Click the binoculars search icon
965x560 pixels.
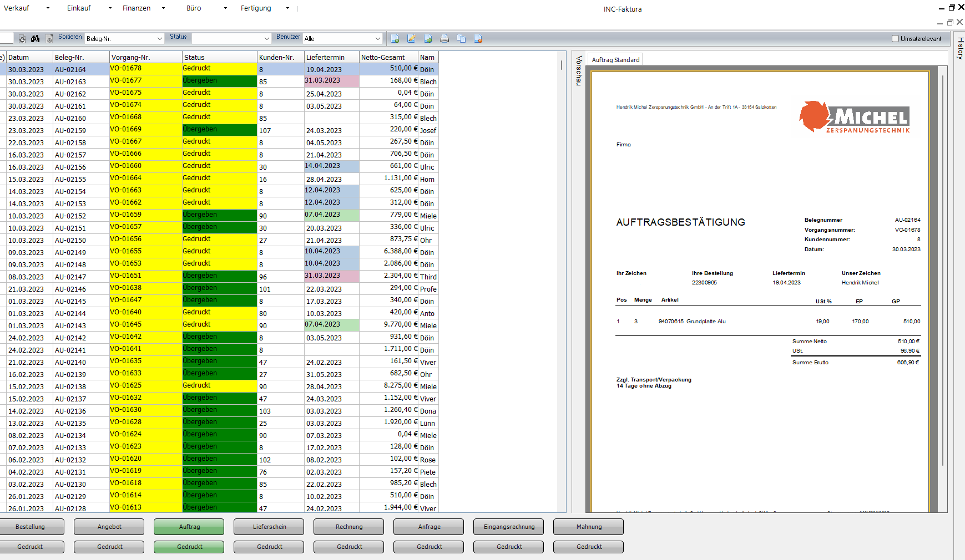pos(35,39)
